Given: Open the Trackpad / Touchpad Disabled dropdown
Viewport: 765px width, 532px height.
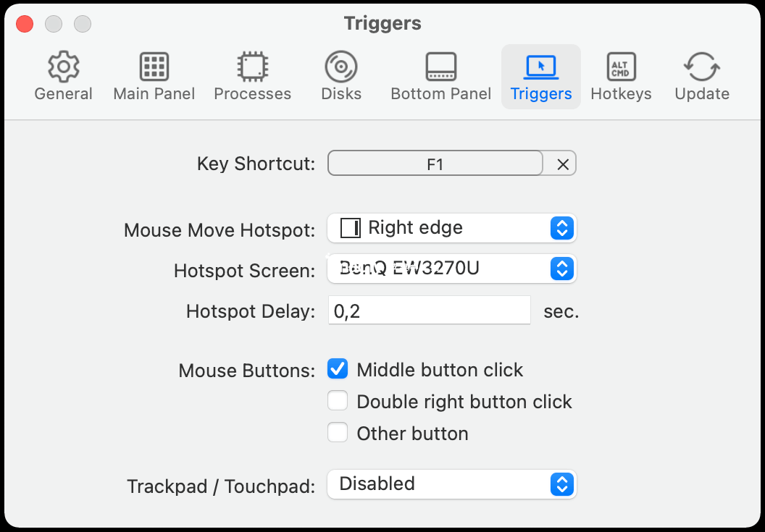Looking at the screenshot, I should pos(452,484).
